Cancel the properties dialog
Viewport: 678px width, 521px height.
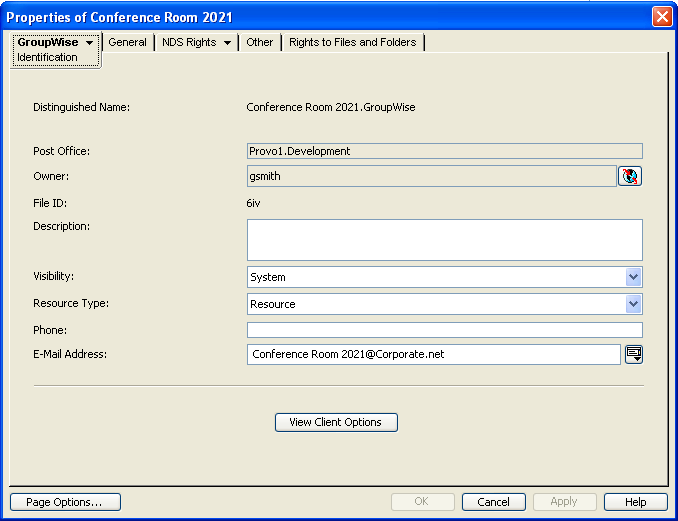[x=494, y=502]
